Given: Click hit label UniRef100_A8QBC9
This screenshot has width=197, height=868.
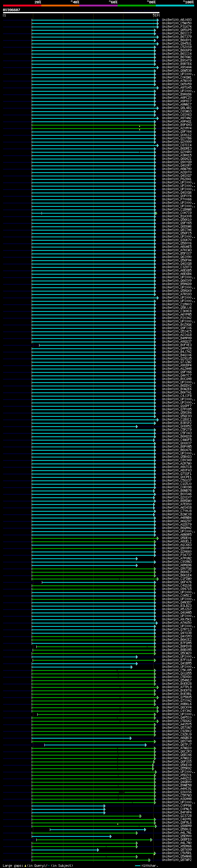Looking at the screenshot, I should coord(177,738).
